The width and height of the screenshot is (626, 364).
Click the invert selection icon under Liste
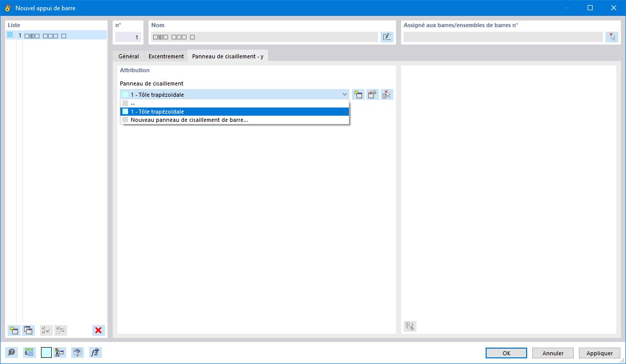pyautogui.click(x=61, y=330)
